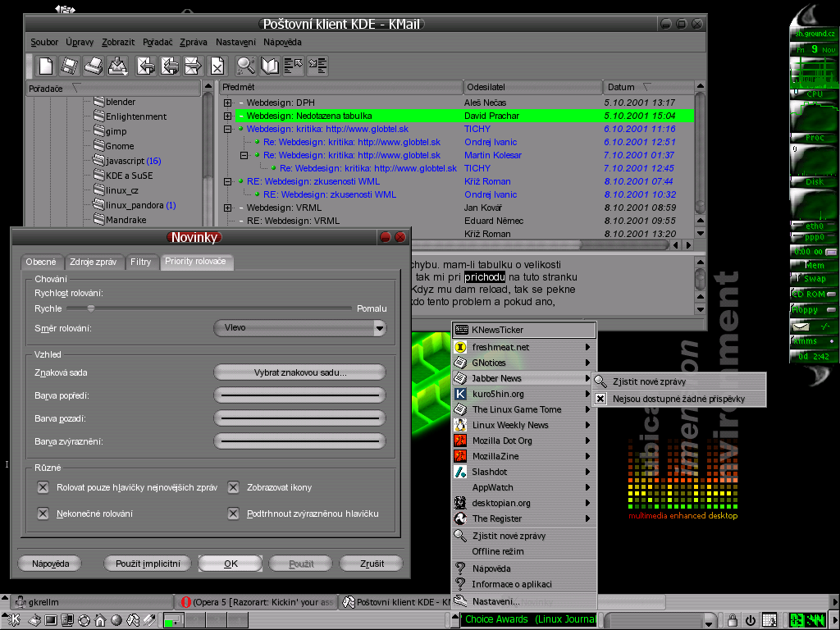Click the gkrellm taskbar entry

point(92,602)
